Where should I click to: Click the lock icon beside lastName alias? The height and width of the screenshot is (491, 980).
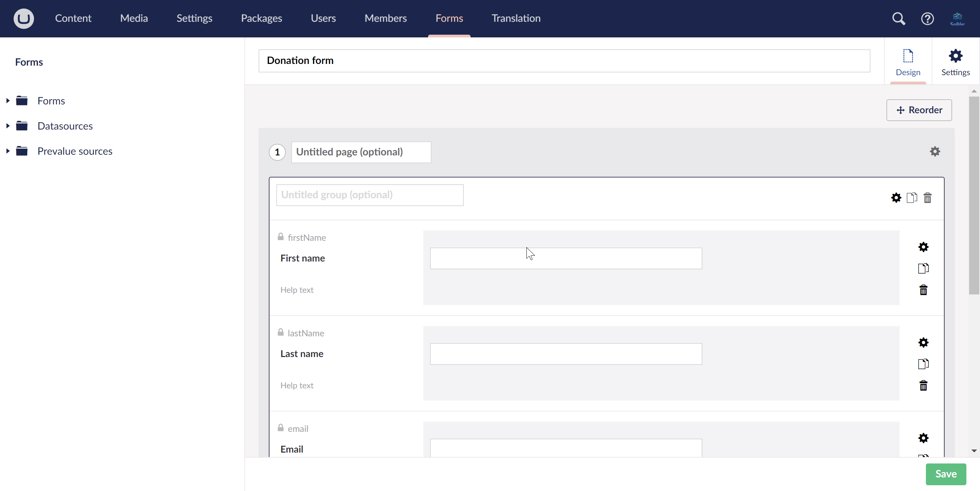pos(280,332)
